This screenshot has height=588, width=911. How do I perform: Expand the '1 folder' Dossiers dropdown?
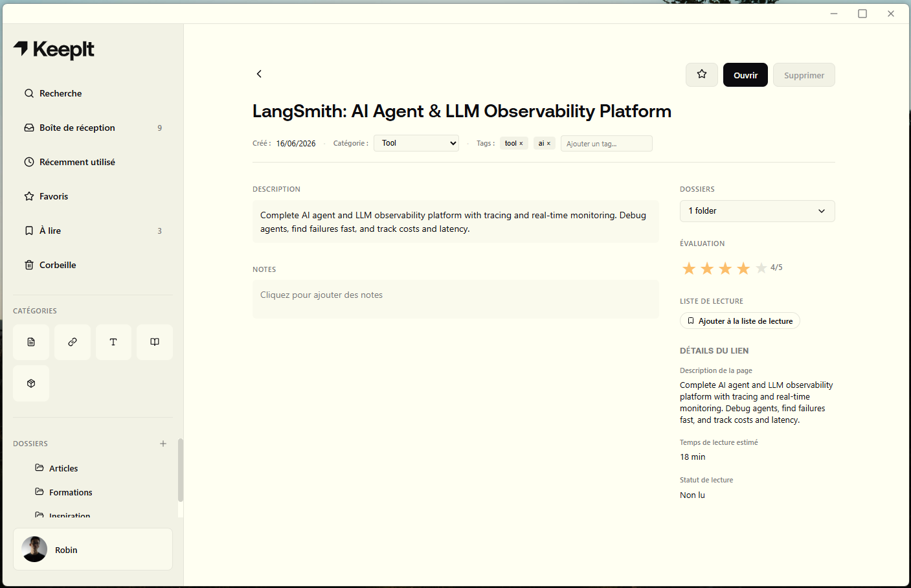(x=757, y=211)
